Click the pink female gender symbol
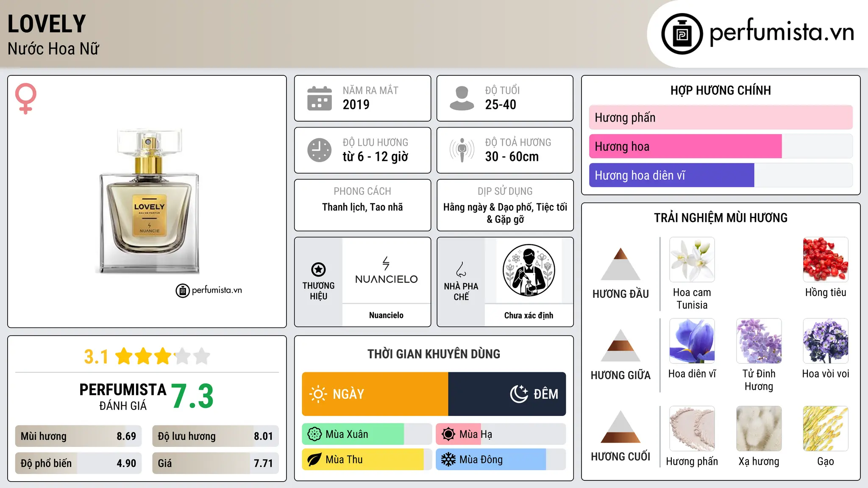868x488 pixels. point(26,99)
